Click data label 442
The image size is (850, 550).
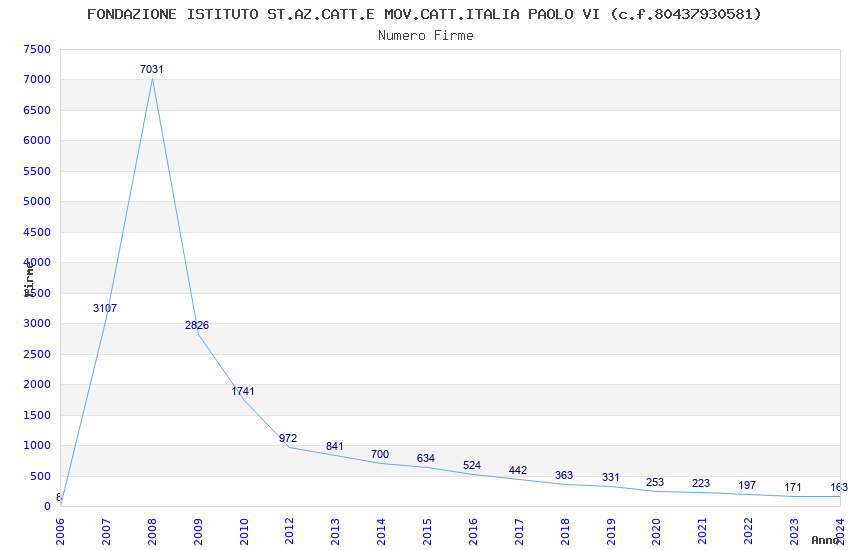pyautogui.click(x=518, y=470)
